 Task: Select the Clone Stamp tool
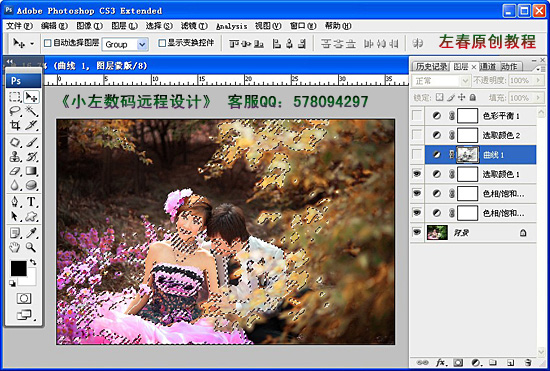coord(15,156)
